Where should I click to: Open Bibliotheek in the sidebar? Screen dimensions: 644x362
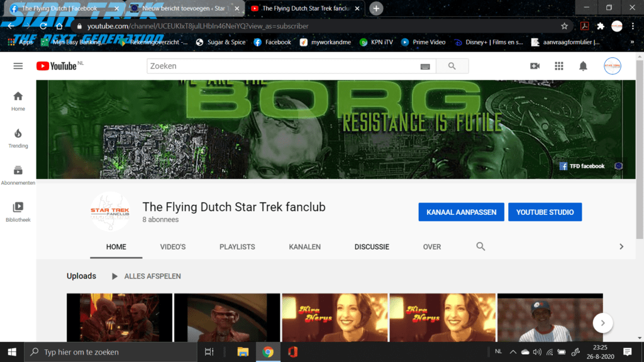(18, 212)
